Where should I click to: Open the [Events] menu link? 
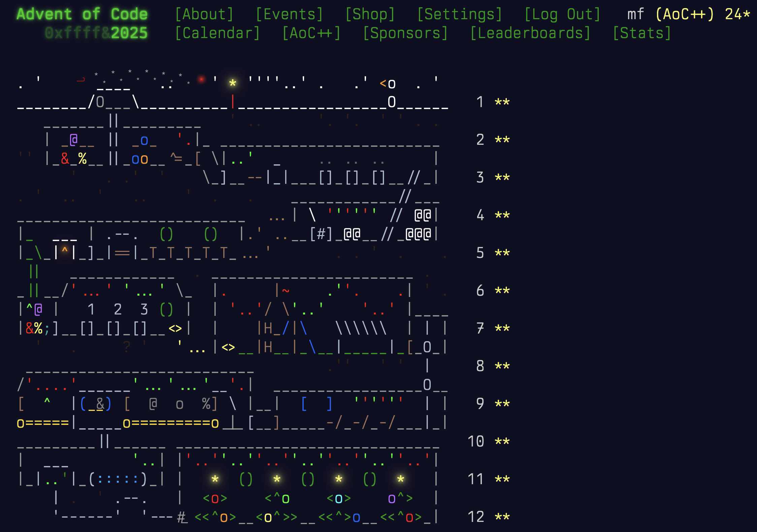click(x=289, y=14)
